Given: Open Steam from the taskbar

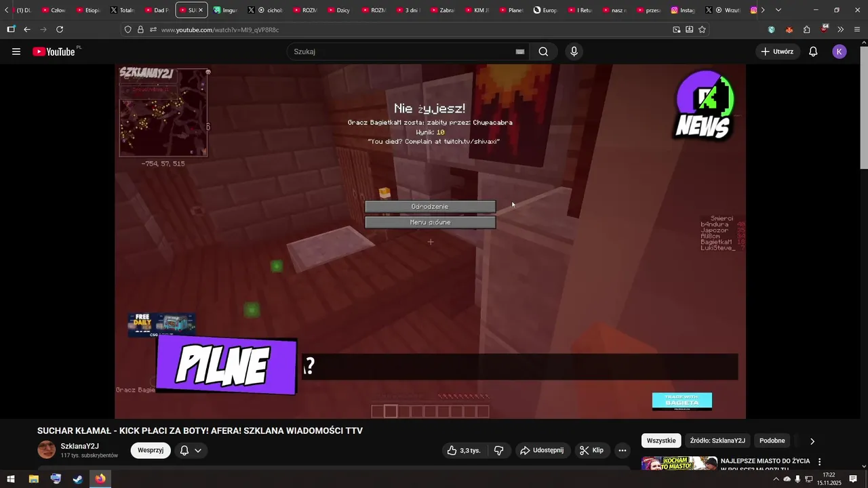Looking at the screenshot, I should pos(78,479).
